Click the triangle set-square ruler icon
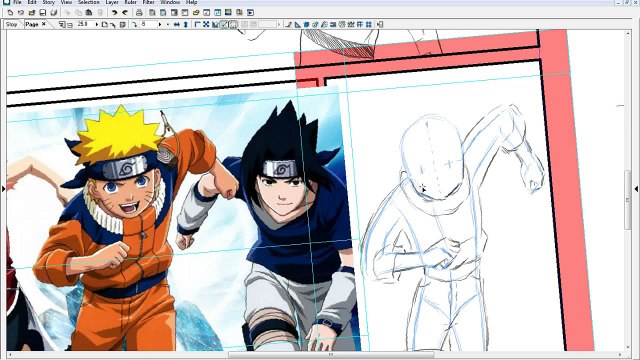Screen dimensions: 640x360 [x=298, y=24]
